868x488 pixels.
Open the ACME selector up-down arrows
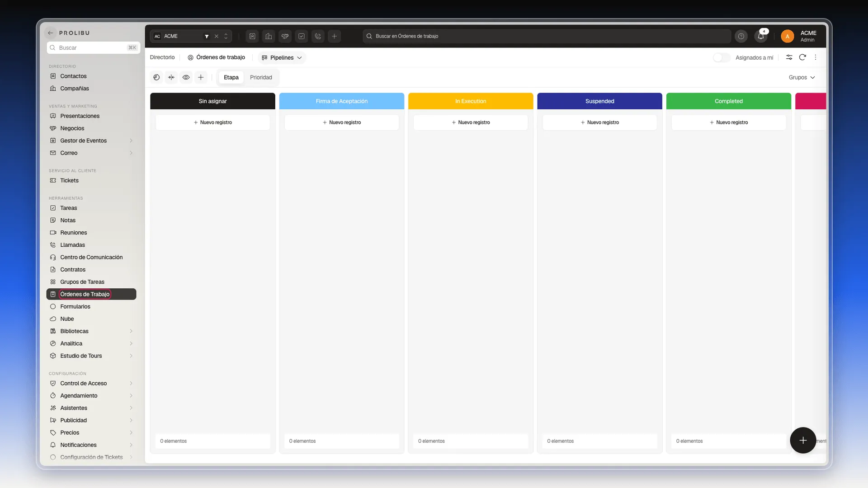[226, 36]
